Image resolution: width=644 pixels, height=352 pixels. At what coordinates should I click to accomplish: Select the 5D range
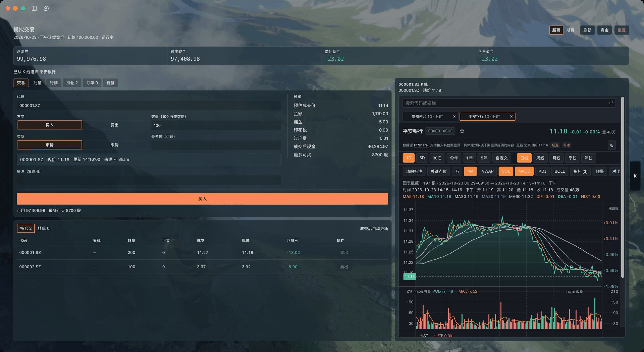tap(422, 158)
